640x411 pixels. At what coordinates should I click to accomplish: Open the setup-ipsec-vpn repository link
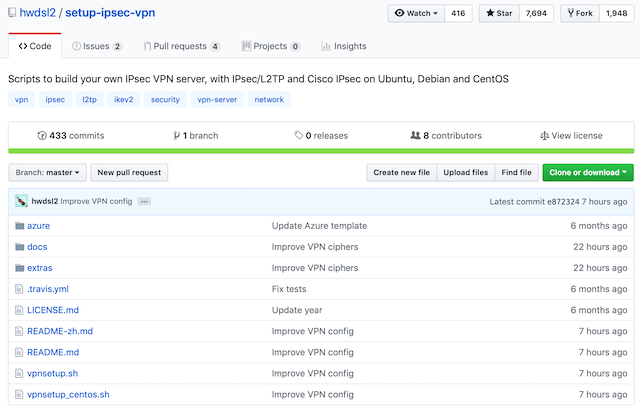(110, 13)
